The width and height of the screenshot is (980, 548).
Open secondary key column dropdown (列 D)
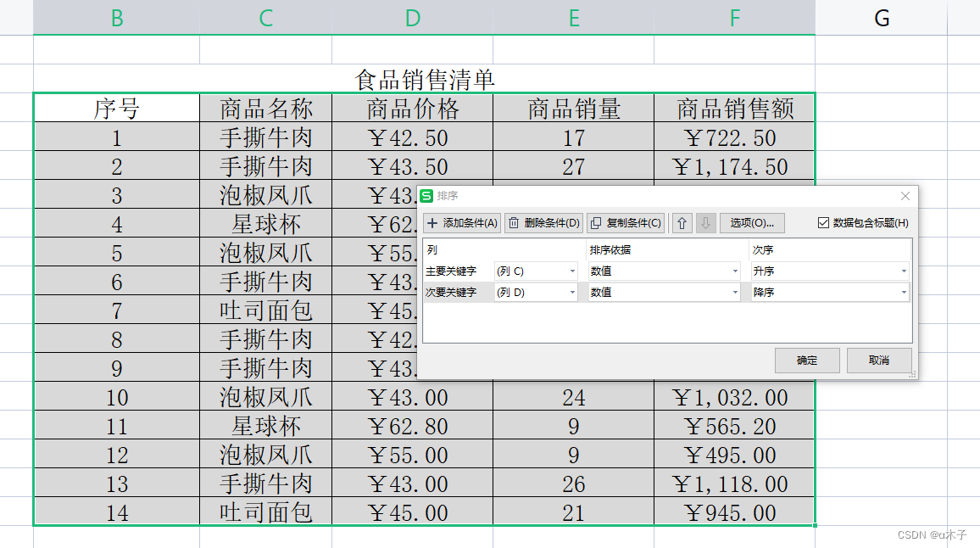tap(536, 292)
